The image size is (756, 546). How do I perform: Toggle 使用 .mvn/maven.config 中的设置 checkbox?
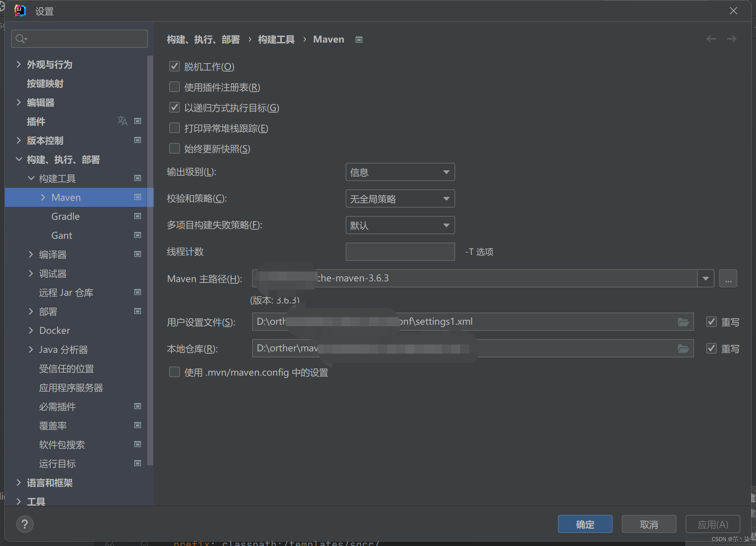coord(175,372)
